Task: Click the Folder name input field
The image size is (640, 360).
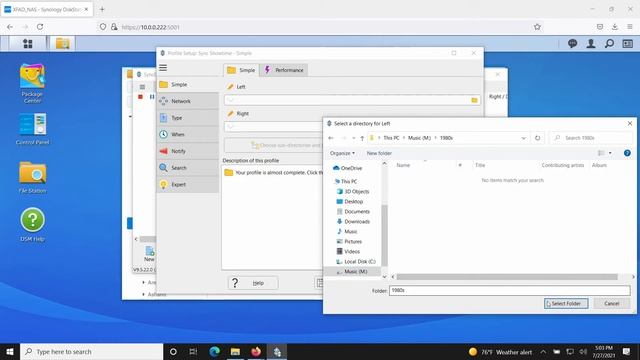Action: (x=509, y=290)
